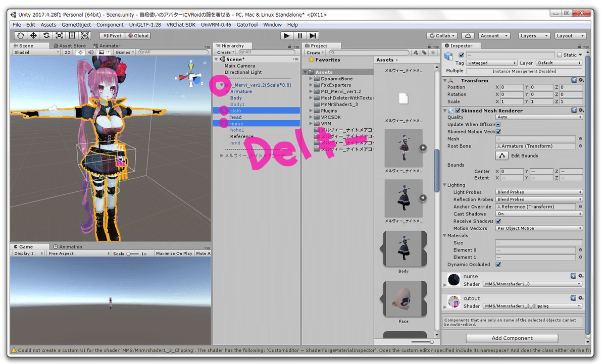Open cutout material gear settings
606x364 pixels.
point(581,298)
